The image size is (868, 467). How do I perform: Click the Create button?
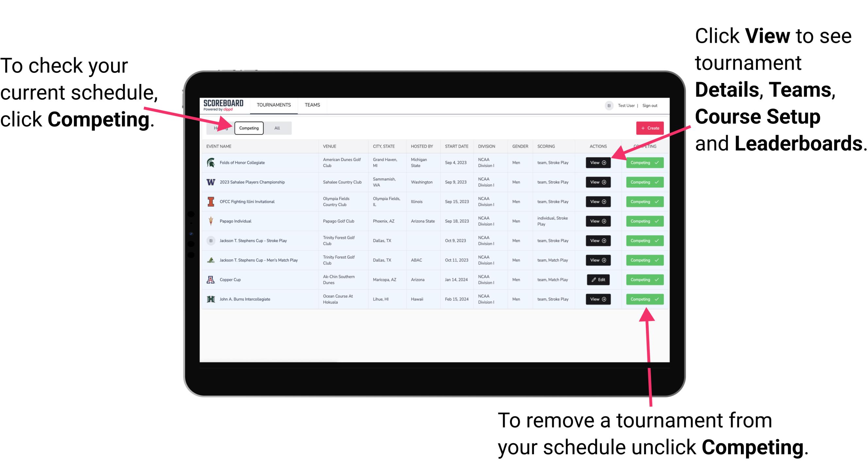(x=648, y=128)
